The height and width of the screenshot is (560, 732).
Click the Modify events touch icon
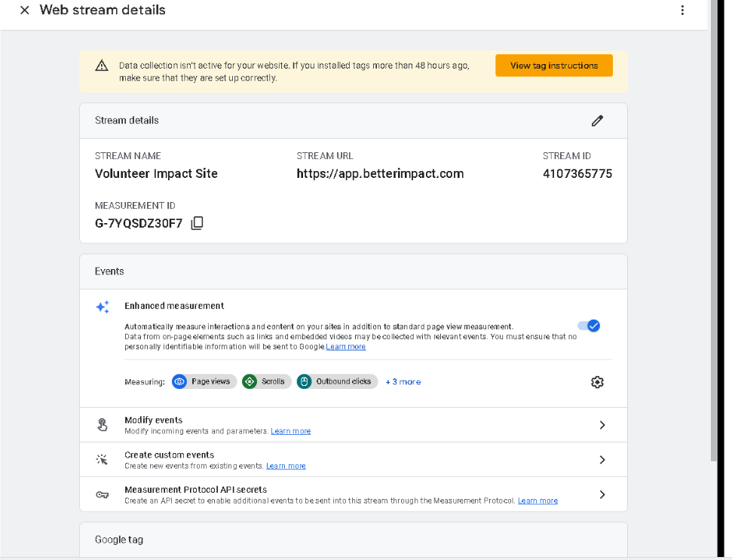(103, 425)
